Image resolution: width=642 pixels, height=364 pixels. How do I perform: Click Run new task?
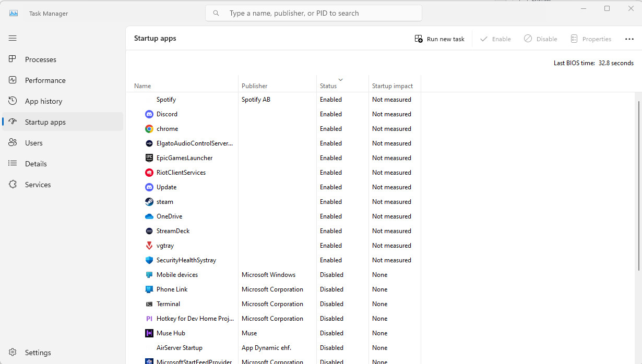(439, 39)
